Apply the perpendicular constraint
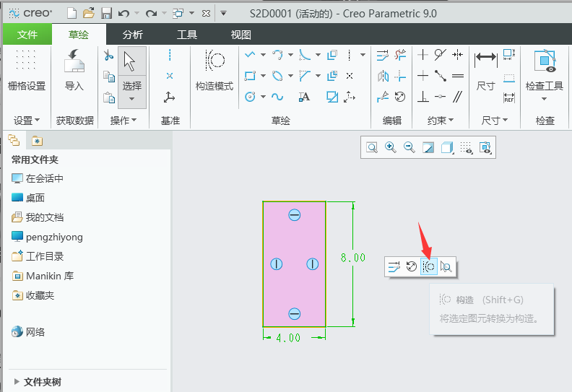The height and width of the screenshot is (392, 572). click(422, 97)
